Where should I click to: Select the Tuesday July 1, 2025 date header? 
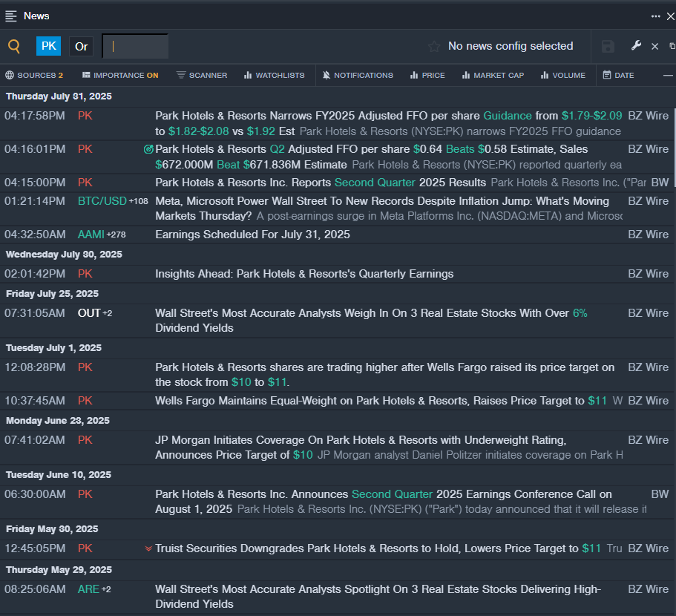54,348
